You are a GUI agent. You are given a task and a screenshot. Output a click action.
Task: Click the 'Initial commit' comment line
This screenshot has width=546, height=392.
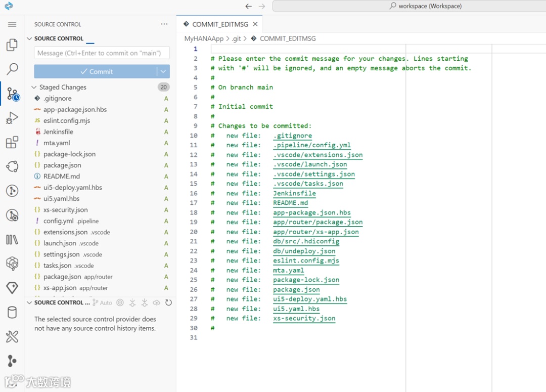click(x=242, y=106)
